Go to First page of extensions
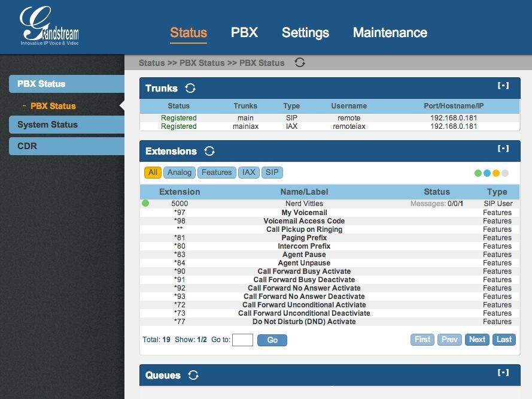Screen dimensions: 532x399 click(x=422, y=340)
